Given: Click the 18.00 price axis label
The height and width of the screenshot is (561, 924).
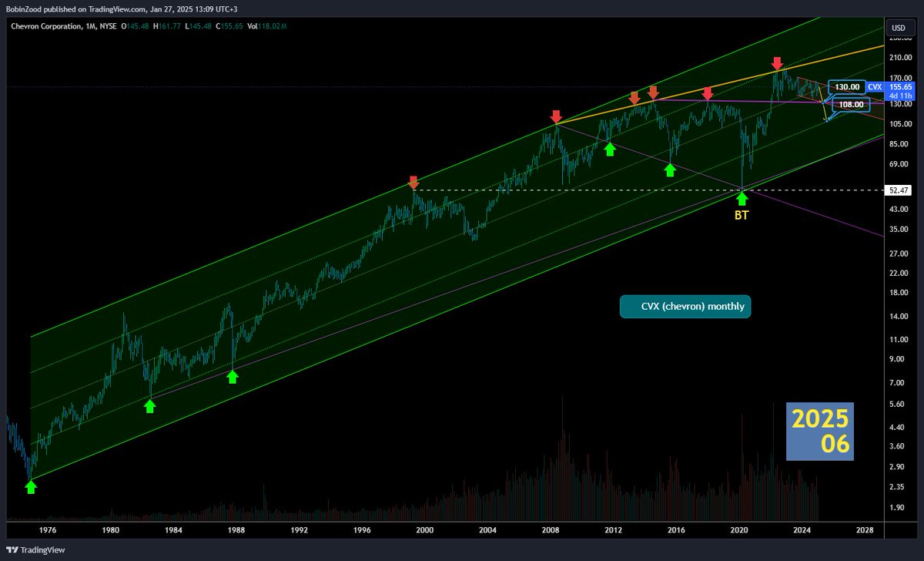Looking at the screenshot, I should 899,293.
